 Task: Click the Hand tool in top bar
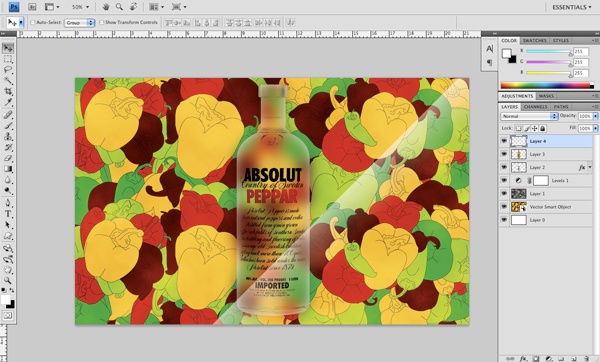[106, 7]
